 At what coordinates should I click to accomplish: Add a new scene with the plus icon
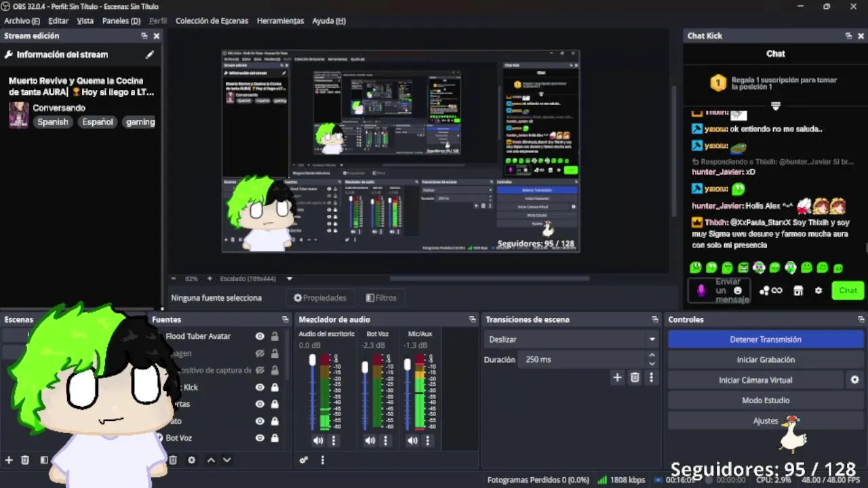9,460
